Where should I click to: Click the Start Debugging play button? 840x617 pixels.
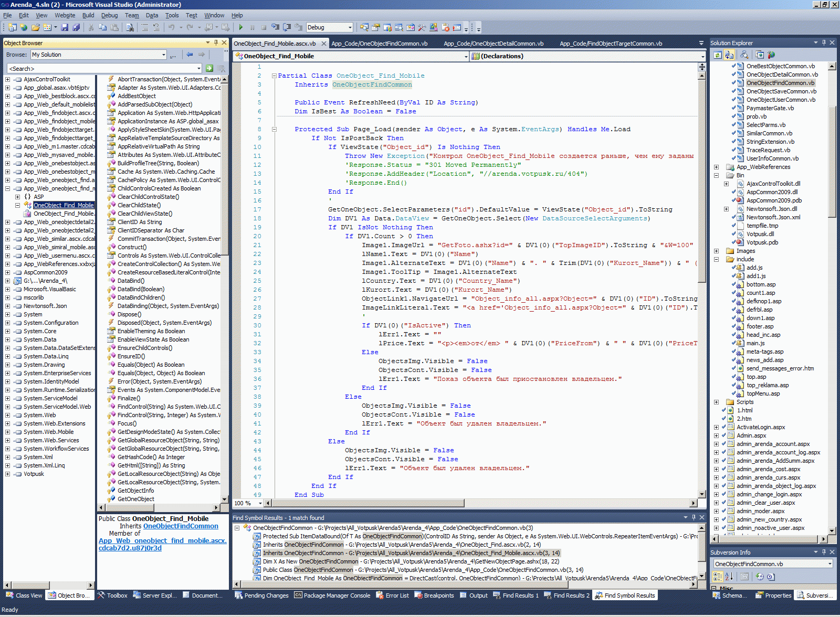(x=241, y=27)
